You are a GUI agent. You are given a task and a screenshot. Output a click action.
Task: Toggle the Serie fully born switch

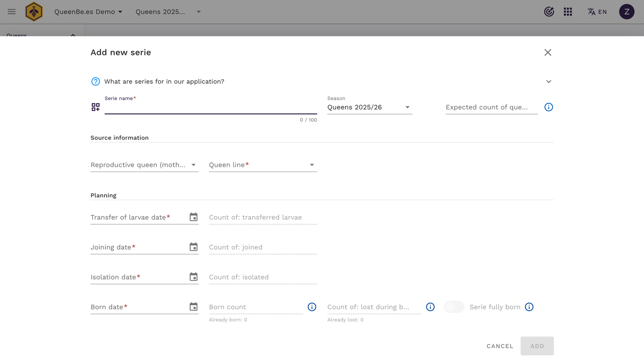coord(454,307)
